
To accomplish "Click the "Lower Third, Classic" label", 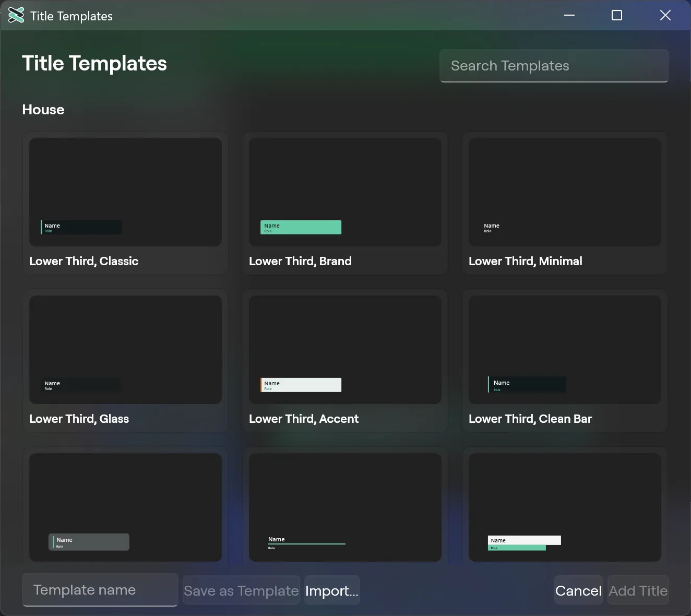I will [x=84, y=262].
